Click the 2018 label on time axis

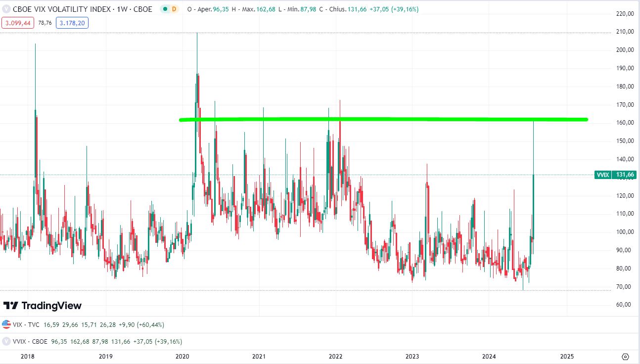(28, 357)
